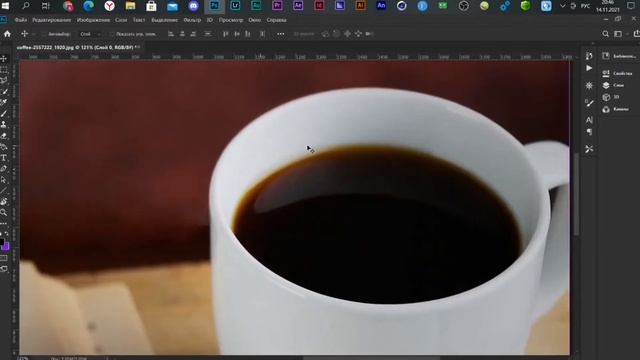Open the Просмотр menu

point(231,20)
